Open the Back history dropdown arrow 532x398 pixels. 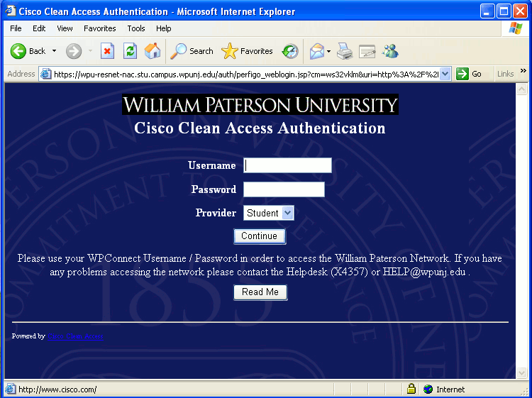click(54, 51)
